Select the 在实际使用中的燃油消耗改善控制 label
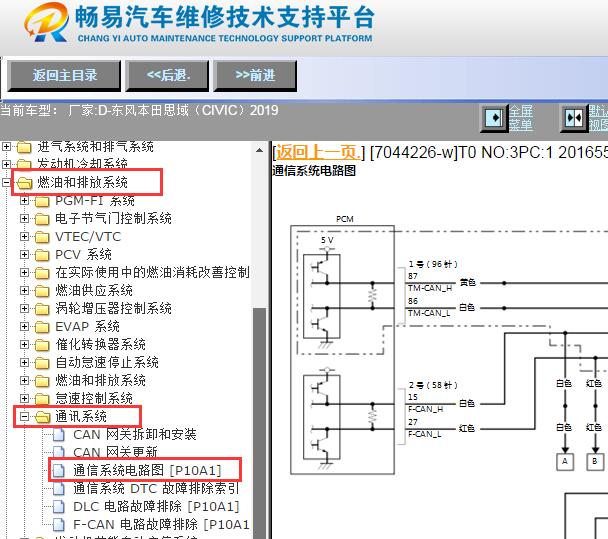 tap(152, 273)
